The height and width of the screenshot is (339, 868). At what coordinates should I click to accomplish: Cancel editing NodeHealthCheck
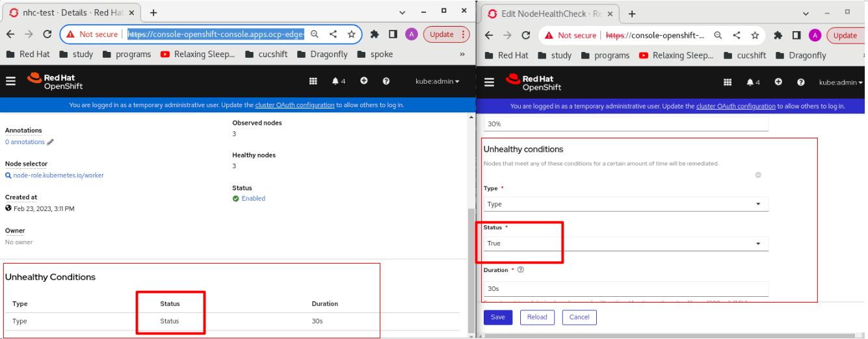tap(579, 317)
